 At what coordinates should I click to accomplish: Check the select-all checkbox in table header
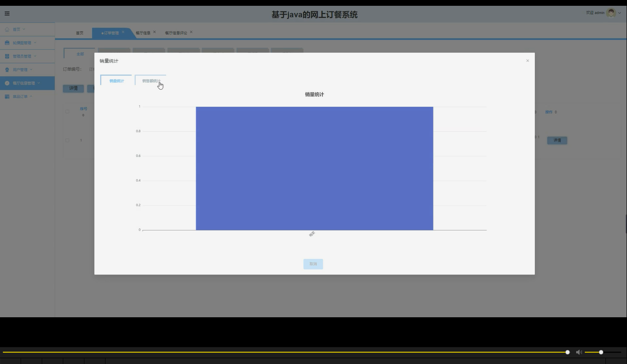click(67, 111)
